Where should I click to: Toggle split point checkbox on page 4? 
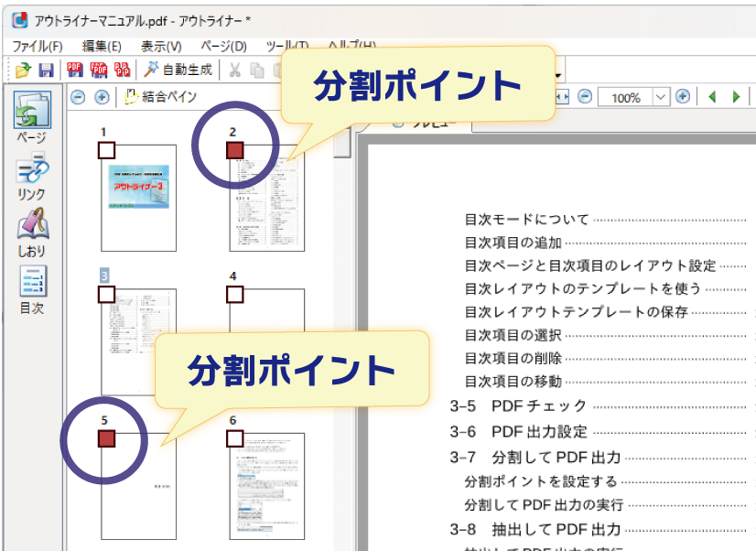234,293
